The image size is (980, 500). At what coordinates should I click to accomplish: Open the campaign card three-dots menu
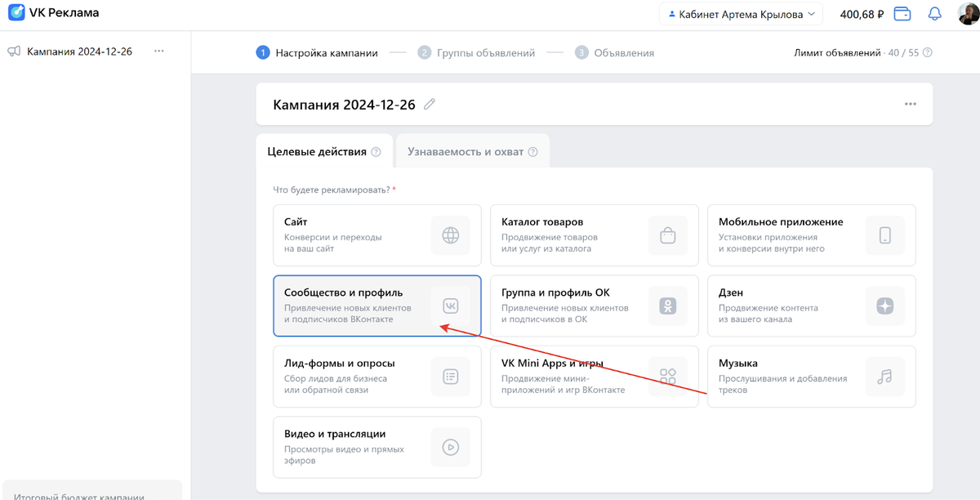pos(911,105)
